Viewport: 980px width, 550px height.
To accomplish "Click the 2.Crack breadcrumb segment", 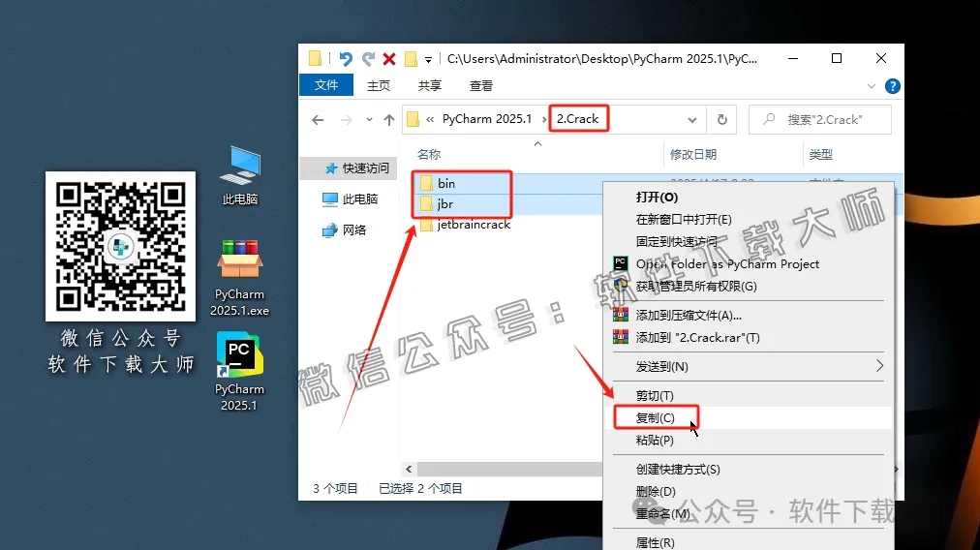I will coord(577,119).
